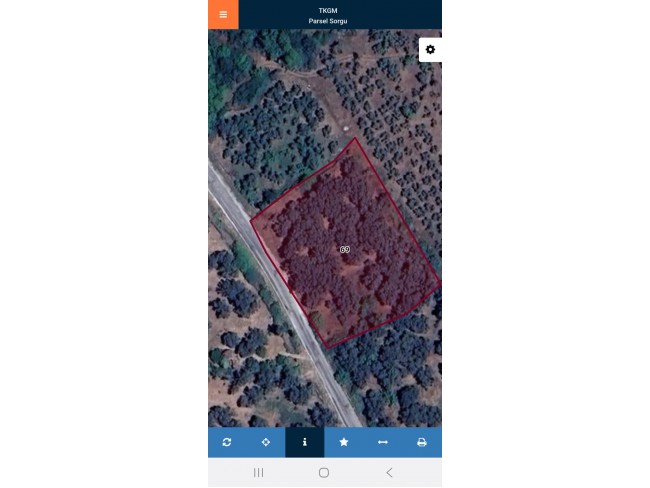
Task: Print the map using printer icon
Action: pyautogui.click(x=422, y=442)
